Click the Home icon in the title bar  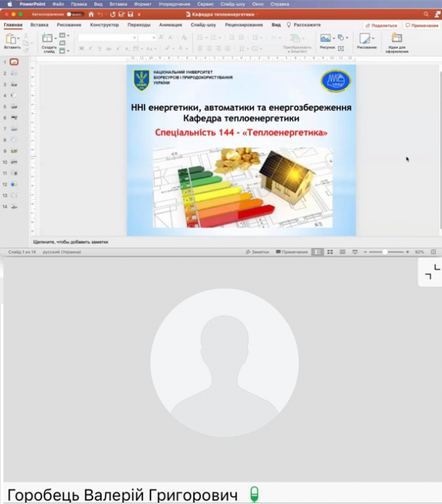point(91,14)
